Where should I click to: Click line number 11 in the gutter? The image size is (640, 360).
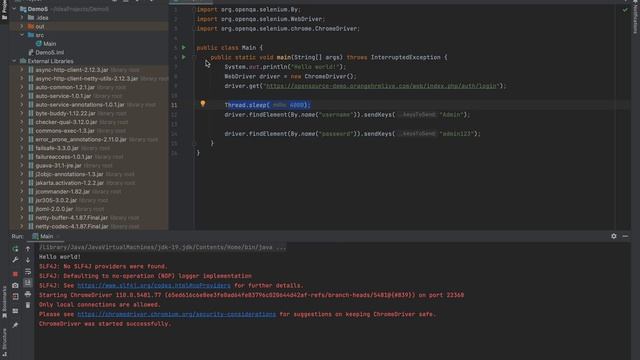tap(174, 105)
